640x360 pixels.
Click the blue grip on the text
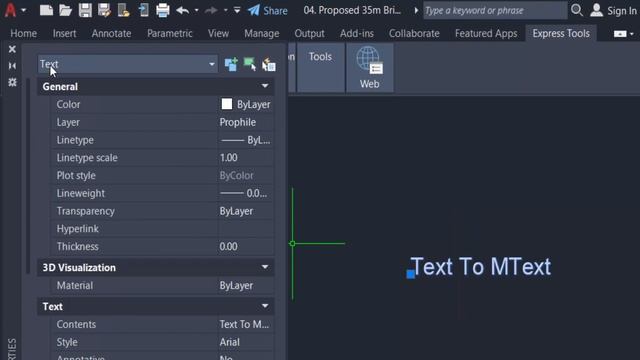click(411, 274)
